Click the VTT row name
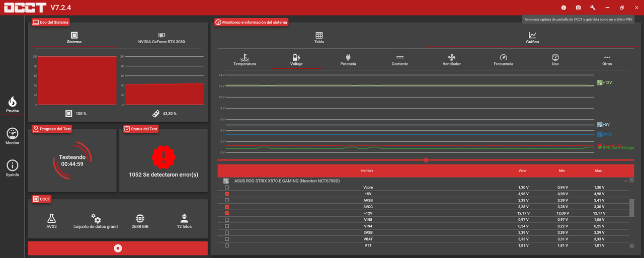The width and height of the screenshot is (644, 258). click(368, 245)
